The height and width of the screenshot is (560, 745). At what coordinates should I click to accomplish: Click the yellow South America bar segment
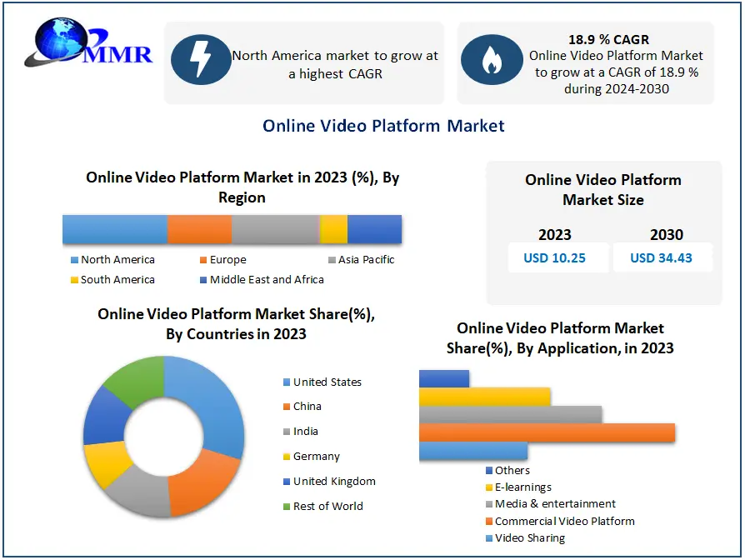pyautogui.click(x=333, y=229)
